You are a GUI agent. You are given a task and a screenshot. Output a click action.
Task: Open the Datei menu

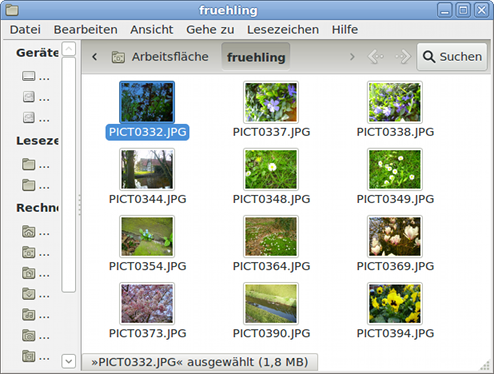[25, 30]
